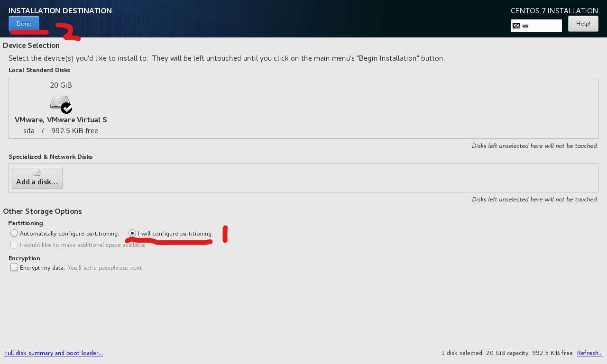Image resolution: width=607 pixels, height=364 pixels.
Task: Open Full disk summary and boot loader link
Action: (54, 353)
